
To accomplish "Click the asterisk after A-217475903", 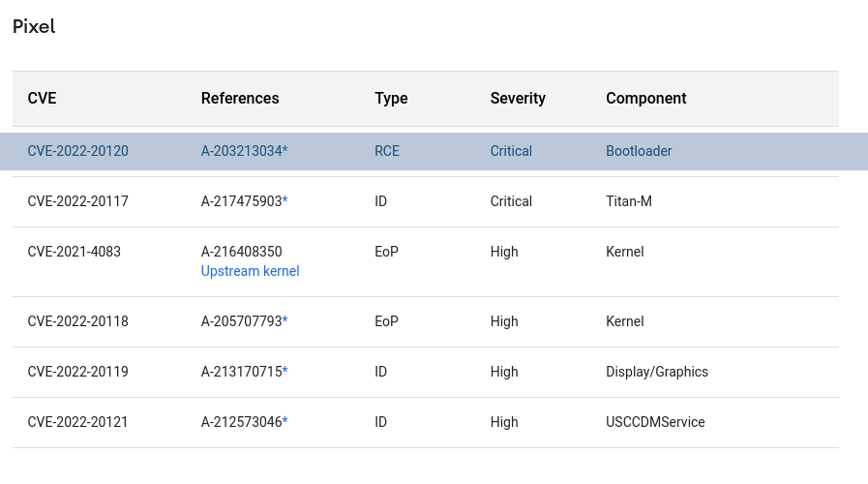I will point(285,201).
